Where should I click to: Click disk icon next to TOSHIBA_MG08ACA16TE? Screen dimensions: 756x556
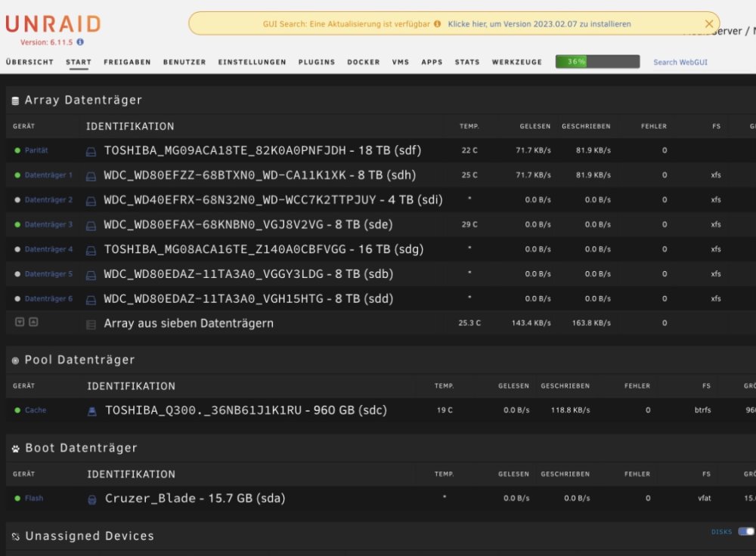(91, 251)
